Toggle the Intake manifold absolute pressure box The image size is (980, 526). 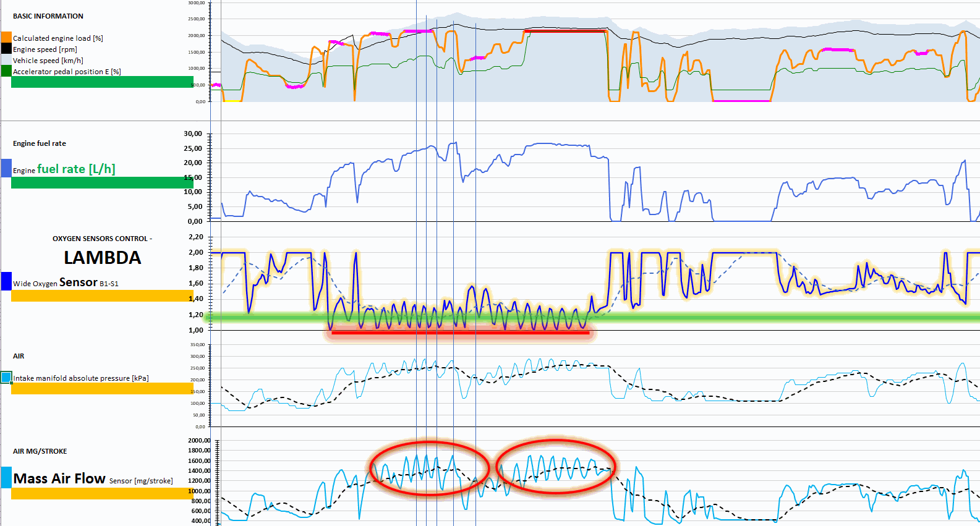click(x=6, y=377)
